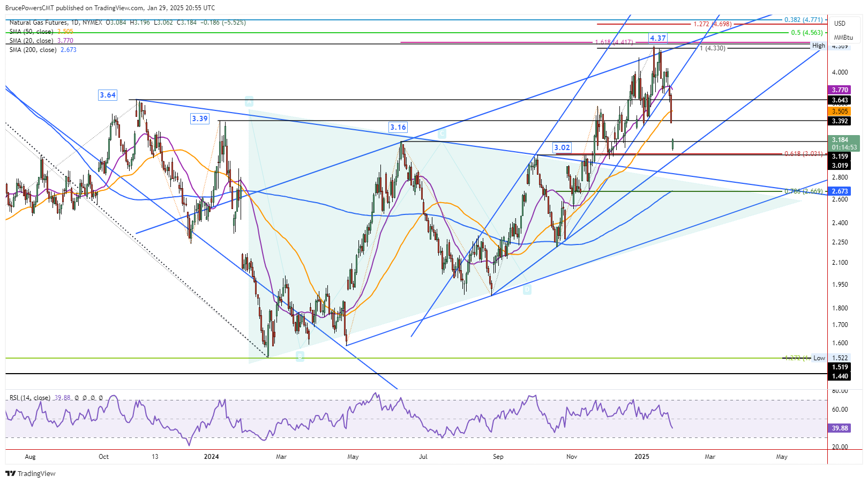Click the orange 3.505 price axis tag
The image size is (868, 483).
pyautogui.click(x=839, y=112)
